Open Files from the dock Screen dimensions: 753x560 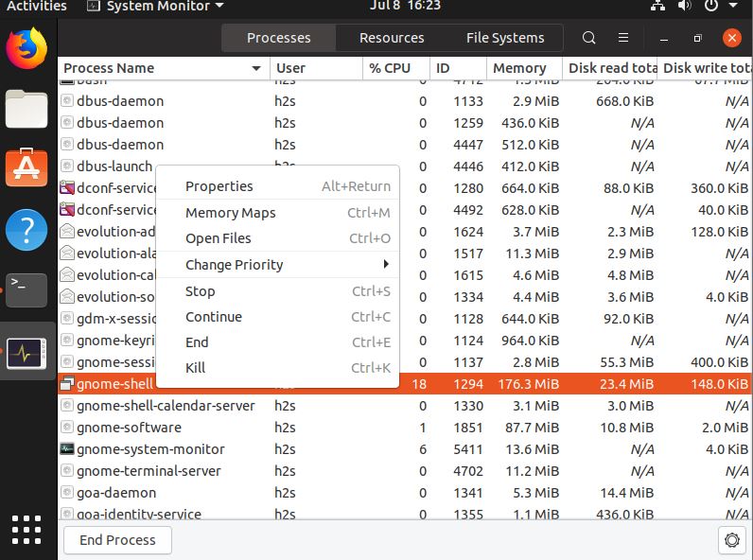(x=26, y=109)
